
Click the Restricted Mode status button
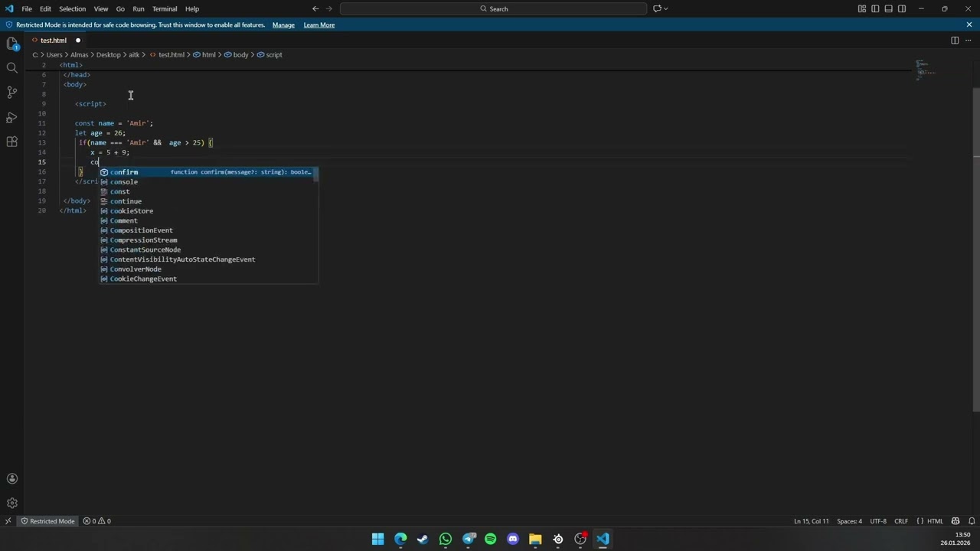[47, 521]
